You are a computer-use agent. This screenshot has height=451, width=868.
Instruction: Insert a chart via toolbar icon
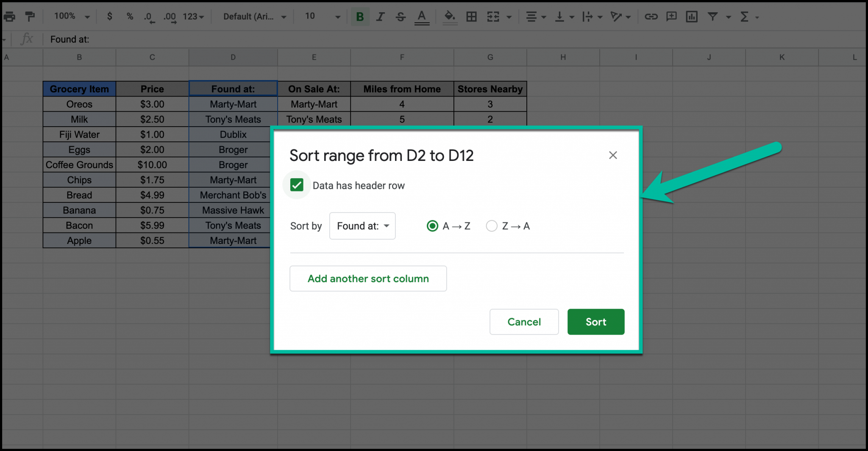tap(691, 17)
